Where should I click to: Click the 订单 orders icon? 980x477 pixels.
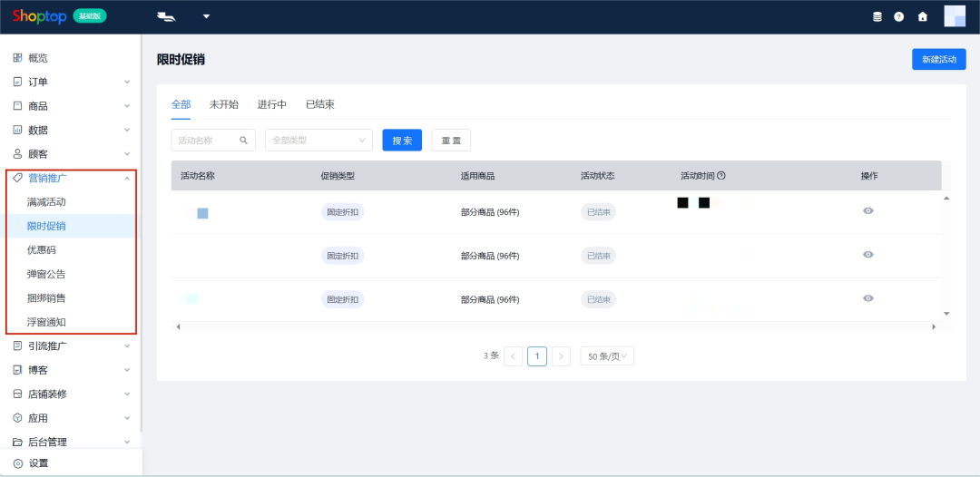pos(17,82)
